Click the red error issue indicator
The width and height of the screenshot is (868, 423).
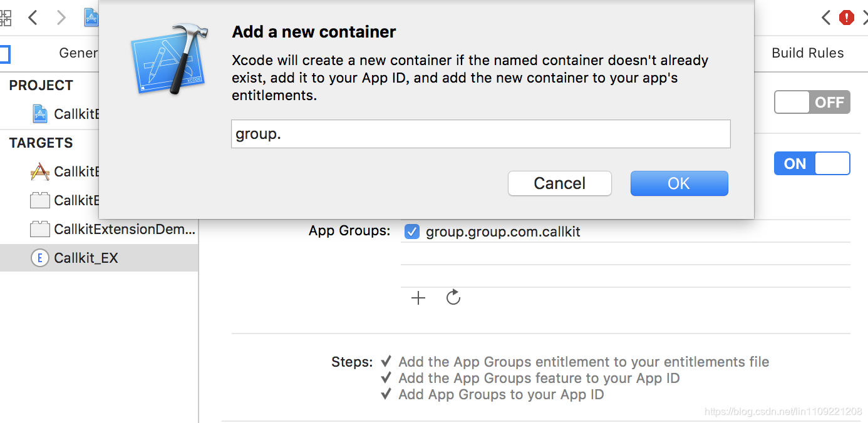click(x=847, y=18)
